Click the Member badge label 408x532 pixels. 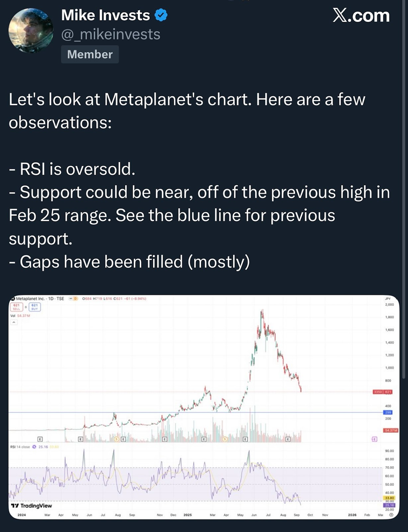(x=90, y=54)
